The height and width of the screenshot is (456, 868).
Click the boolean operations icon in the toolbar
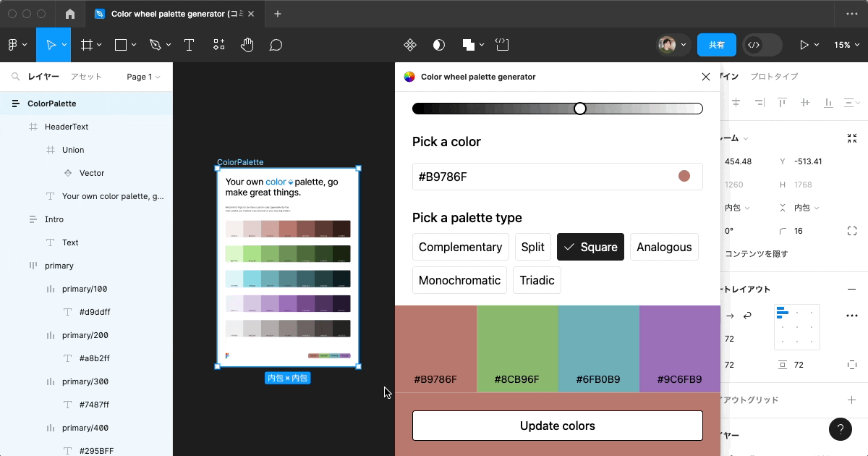point(468,44)
